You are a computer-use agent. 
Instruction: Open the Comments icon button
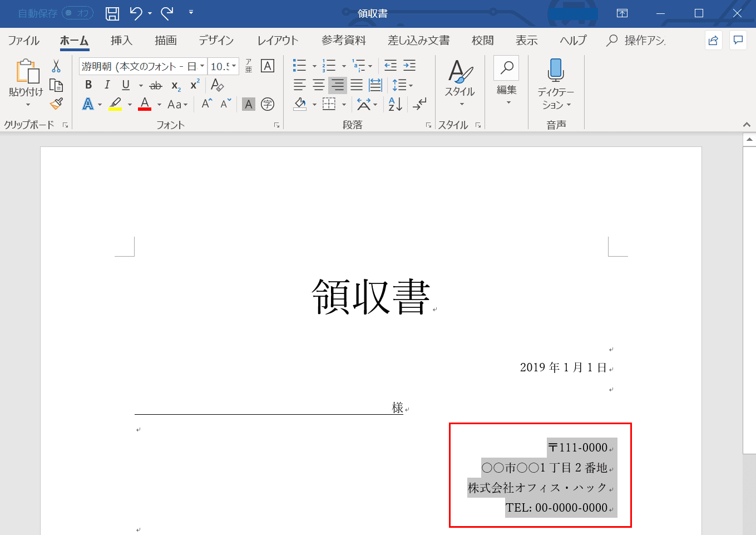738,40
